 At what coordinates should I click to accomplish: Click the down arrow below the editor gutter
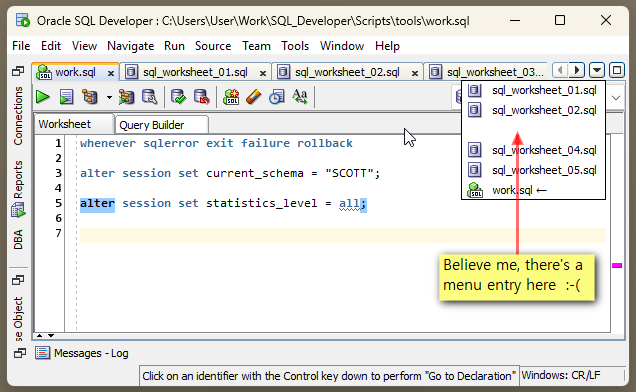coord(51,336)
